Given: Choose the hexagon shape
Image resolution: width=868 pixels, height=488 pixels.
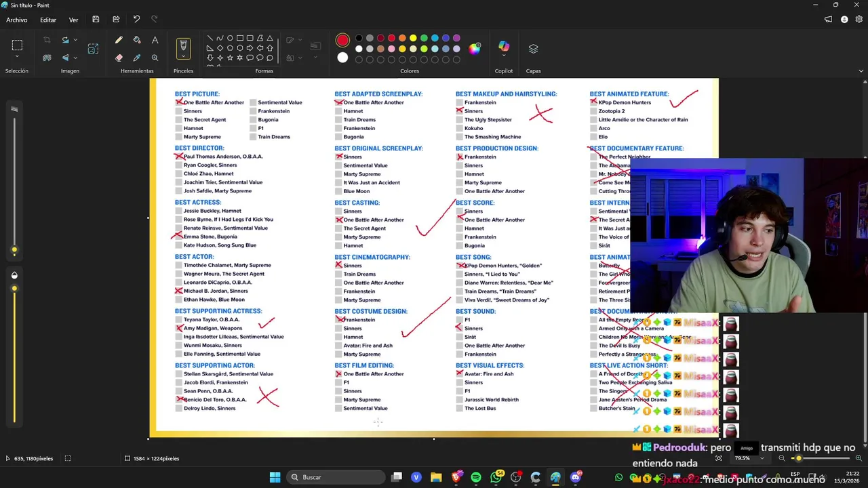Looking at the screenshot, I should tap(240, 48).
